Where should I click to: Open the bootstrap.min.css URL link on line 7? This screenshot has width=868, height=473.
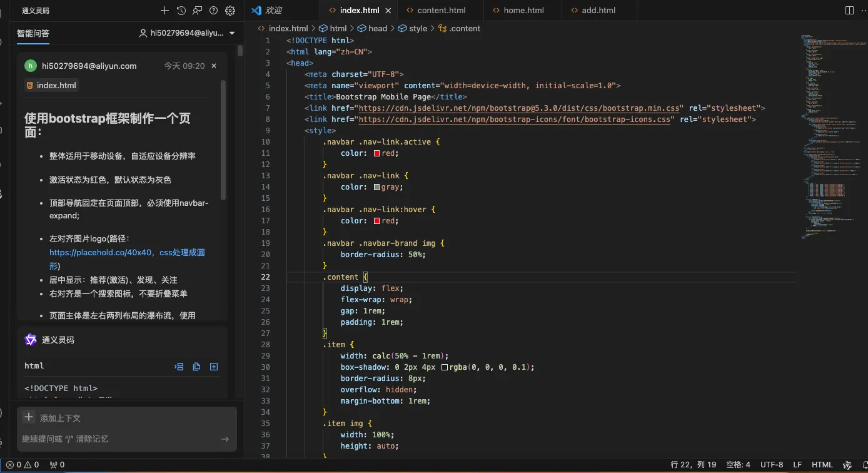pyautogui.click(x=520, y=108)
